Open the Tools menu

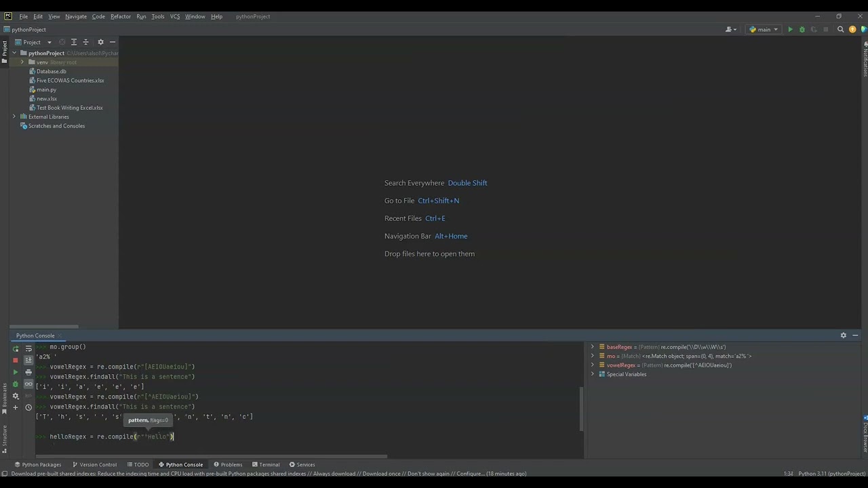coord(158,16)
